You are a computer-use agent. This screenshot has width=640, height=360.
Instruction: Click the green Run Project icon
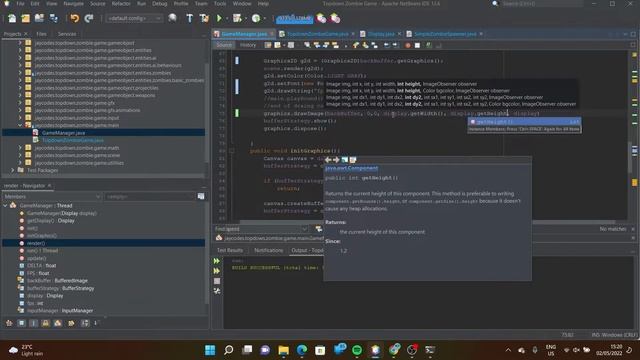coord(219,18)
